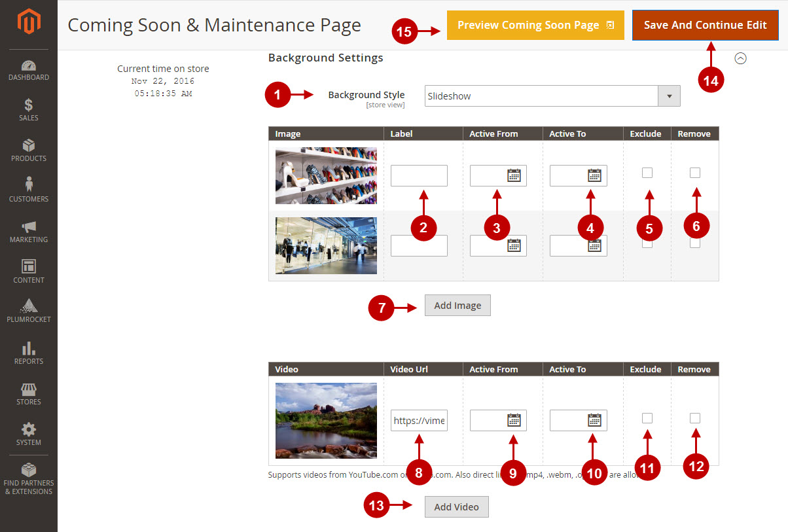Tick Exclude checkbox in video row
The height and width of the screenshot is (532, 788).
click(647, 417)
